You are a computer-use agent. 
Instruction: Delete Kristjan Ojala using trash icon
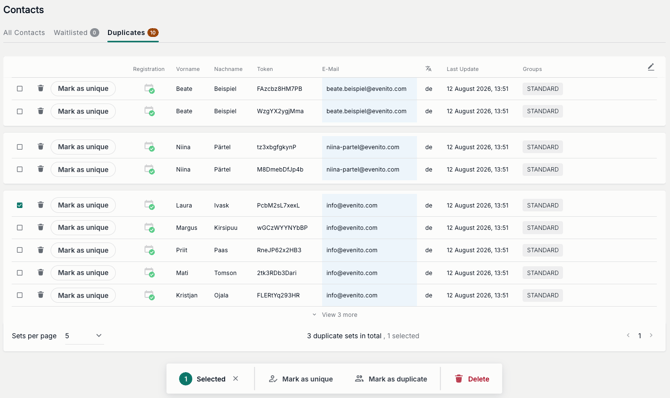click(x=41, y=295)
